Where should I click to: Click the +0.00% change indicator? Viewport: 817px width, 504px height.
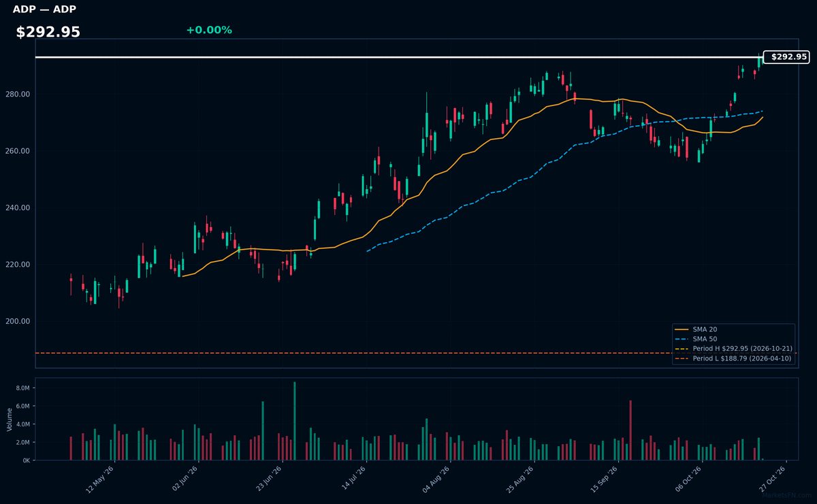(209, 30)
